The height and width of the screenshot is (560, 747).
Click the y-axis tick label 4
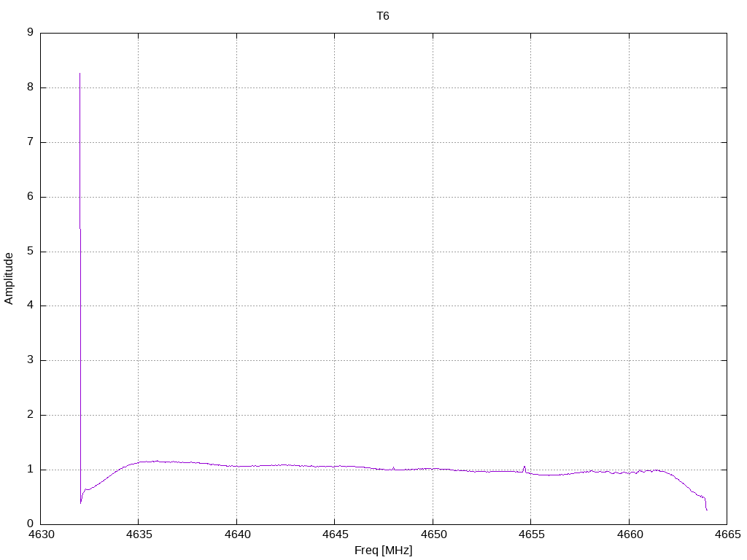click(x=31, y=306)
